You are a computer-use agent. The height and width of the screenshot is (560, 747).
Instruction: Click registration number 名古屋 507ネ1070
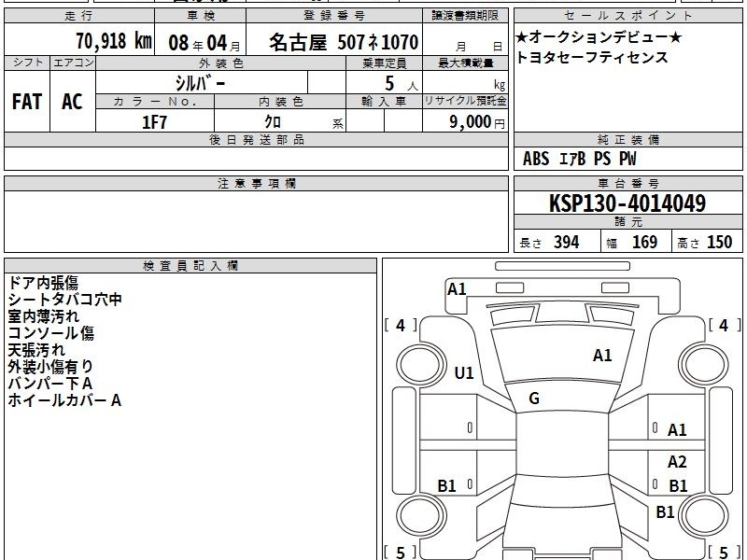pos(344,42)
